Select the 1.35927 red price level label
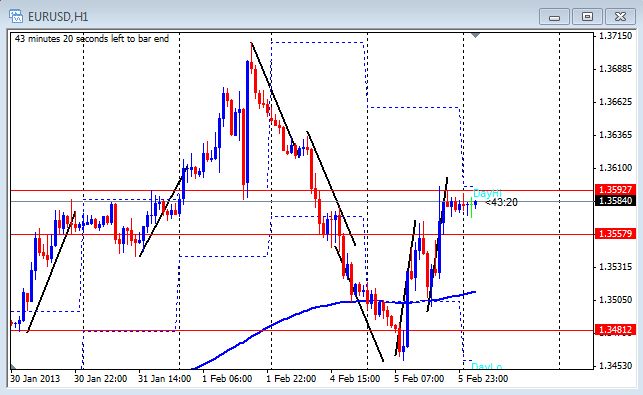Viewport: 643px width, 395px height. [615, 190]
